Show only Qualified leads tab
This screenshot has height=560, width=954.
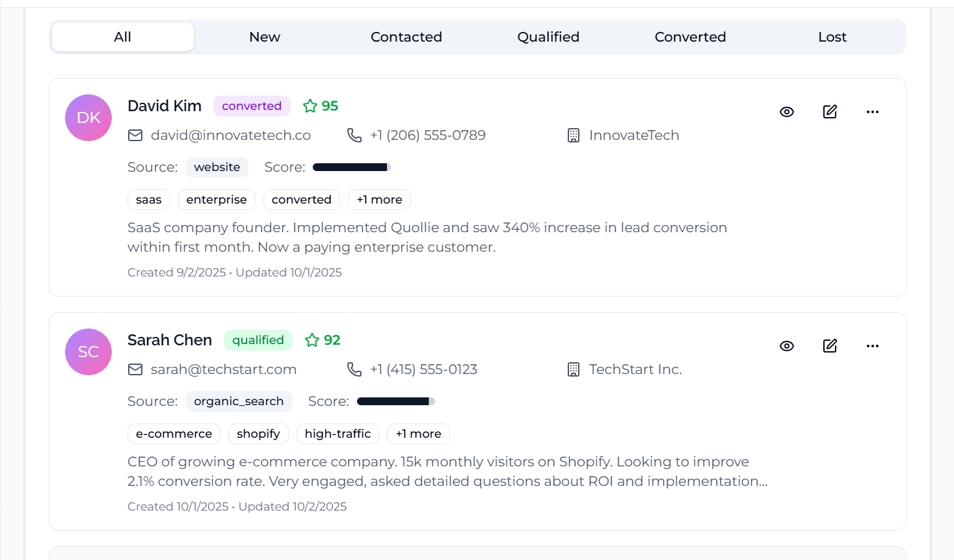pyautogui.click(x=548, y=37)
